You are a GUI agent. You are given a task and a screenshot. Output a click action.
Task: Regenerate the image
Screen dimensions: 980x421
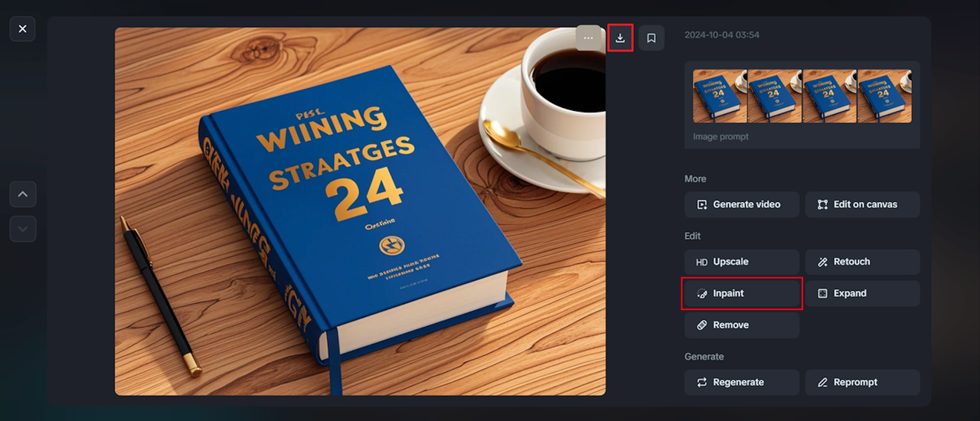742,383
